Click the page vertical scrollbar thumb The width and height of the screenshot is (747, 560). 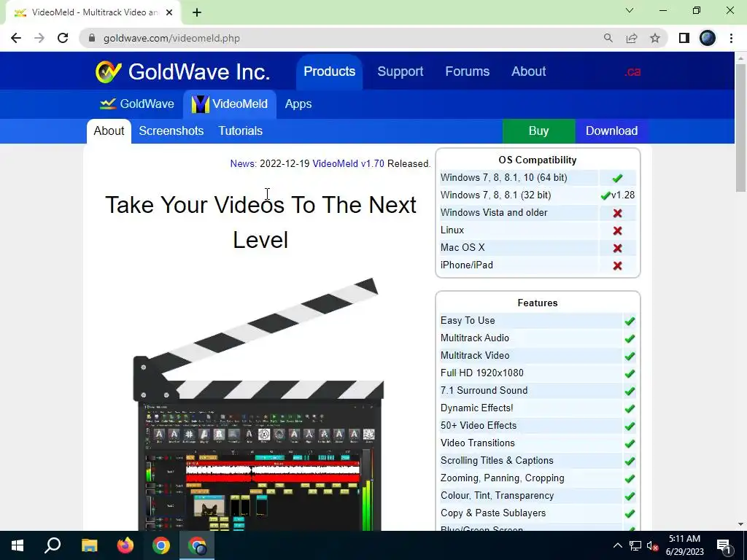(x=740, y=127)
